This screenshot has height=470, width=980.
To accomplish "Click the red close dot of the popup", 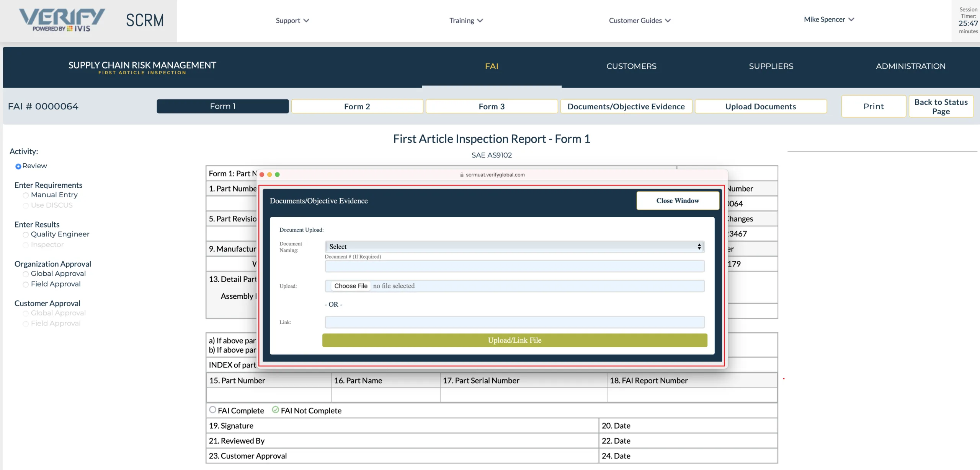I will 262,174.
